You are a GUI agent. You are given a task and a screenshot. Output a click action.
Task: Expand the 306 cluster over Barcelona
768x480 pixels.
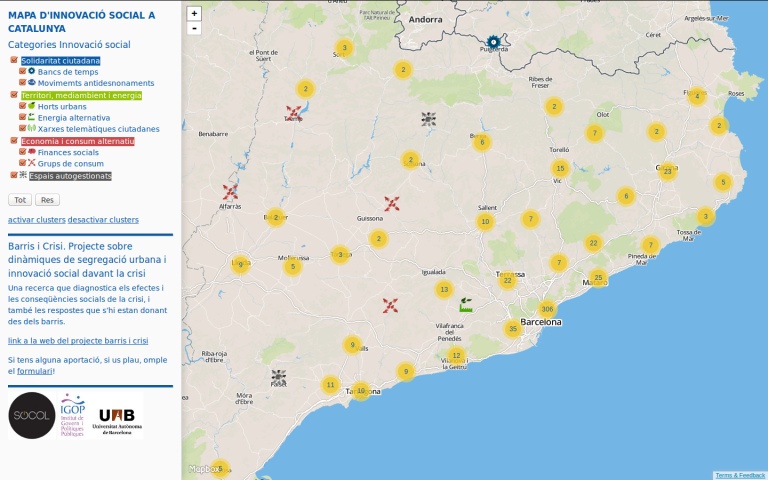click(x=547, y=309)
